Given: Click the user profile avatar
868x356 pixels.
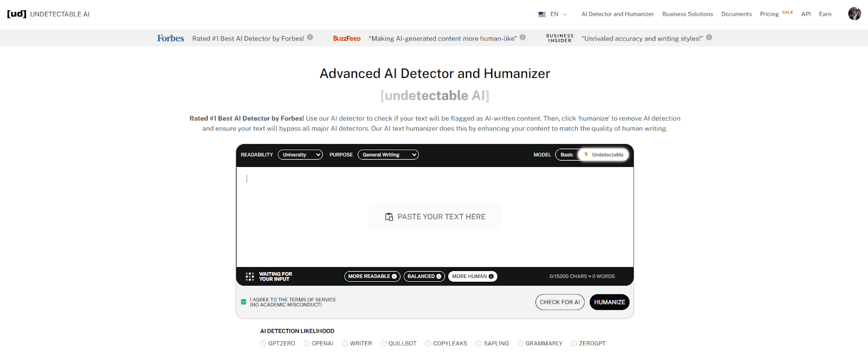Looking at the screenshot, I should pyautogui.click(x=854, y=14).
